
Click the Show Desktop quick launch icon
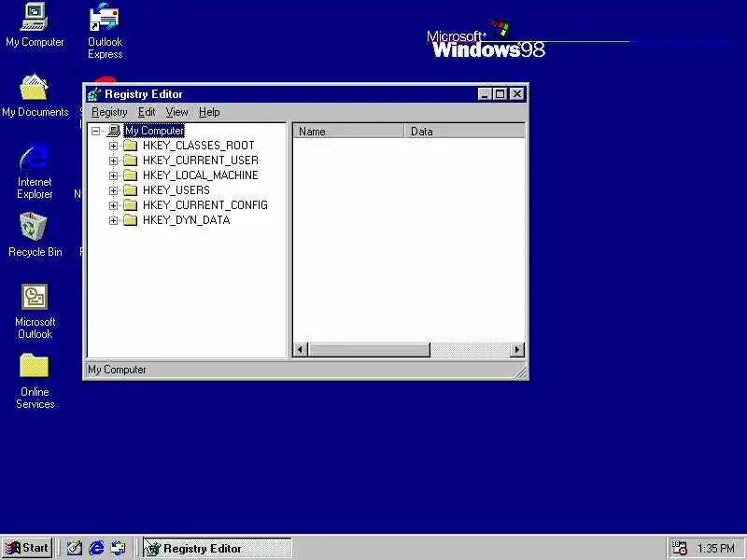[75, 548]
